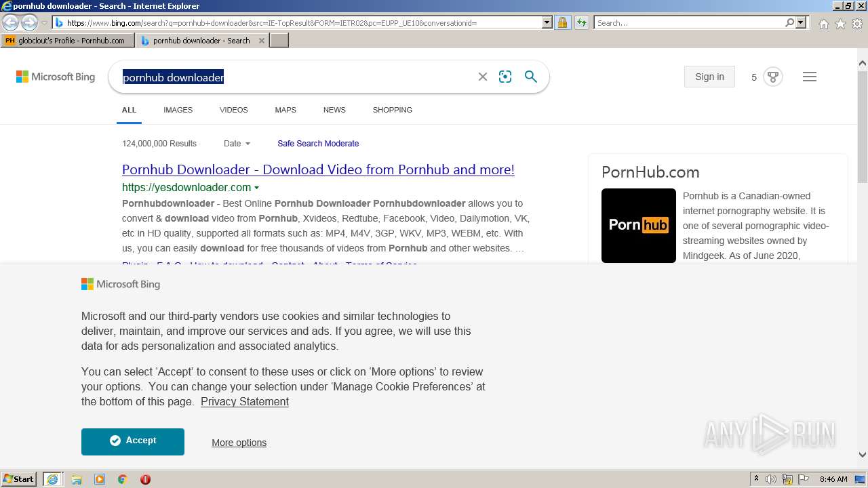868x488 pixels.
Task: Click the Accept cookies button
Action: [x=133, y=441]
